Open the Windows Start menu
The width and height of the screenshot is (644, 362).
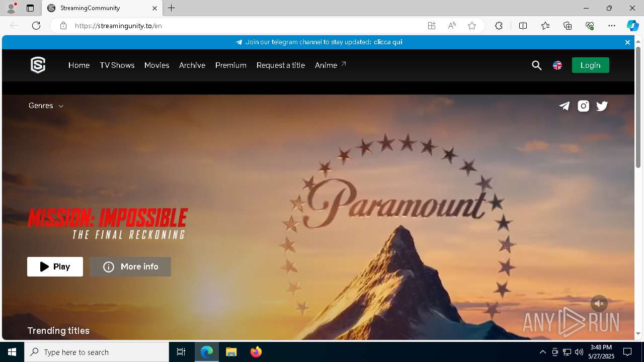click(x=12, y=352)
